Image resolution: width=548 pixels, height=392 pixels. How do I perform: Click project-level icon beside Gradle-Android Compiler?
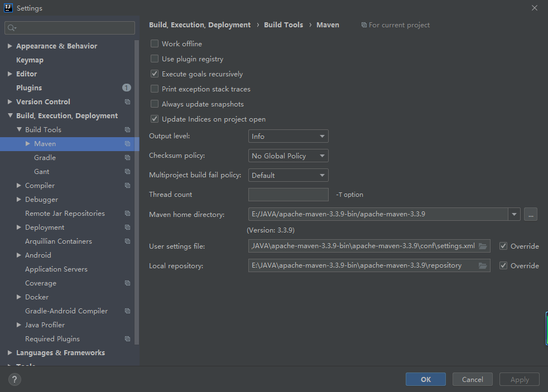click(x=128, y=311)
